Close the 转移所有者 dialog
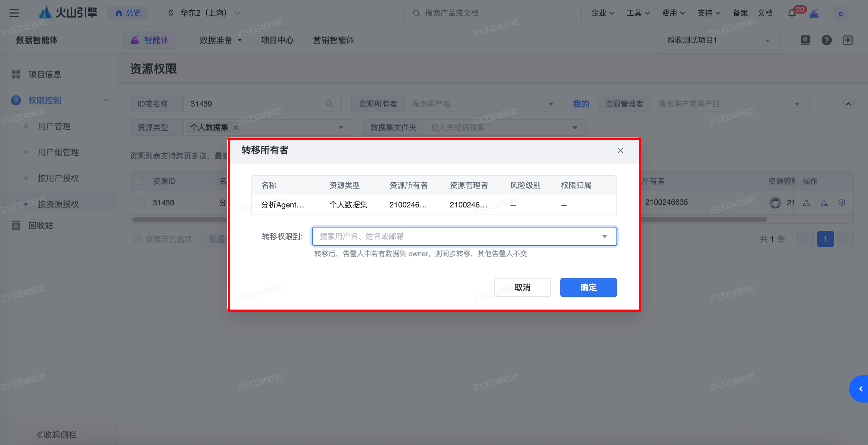 (620, 150)
